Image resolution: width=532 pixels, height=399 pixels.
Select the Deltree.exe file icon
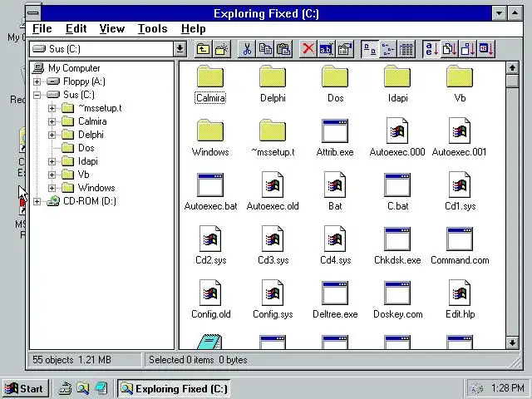(335, 293)
